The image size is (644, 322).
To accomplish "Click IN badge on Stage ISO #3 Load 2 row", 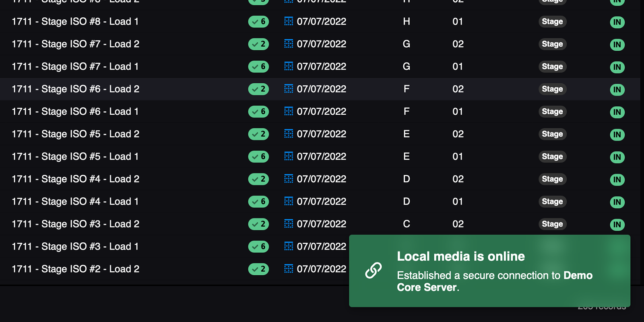I will tap(617, 225).
